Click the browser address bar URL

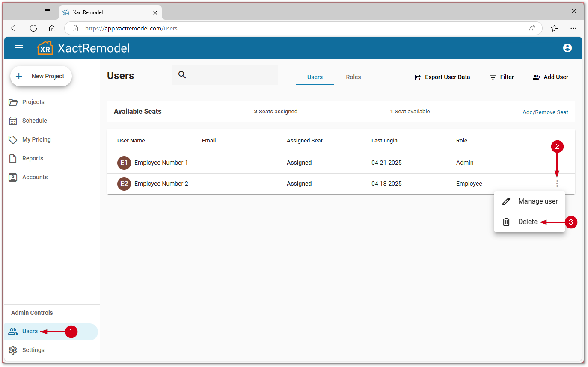pos(131,29)
